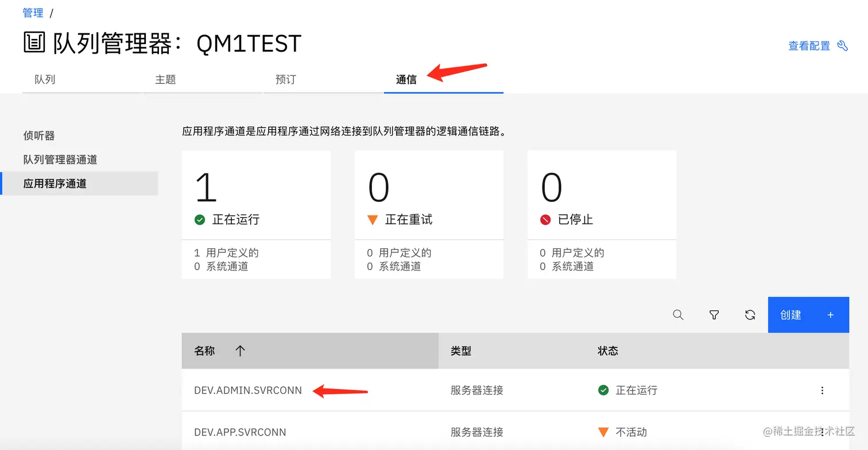Refresh the channel list with the reload icon
This screenshot has width=868, height=450.
750,315
